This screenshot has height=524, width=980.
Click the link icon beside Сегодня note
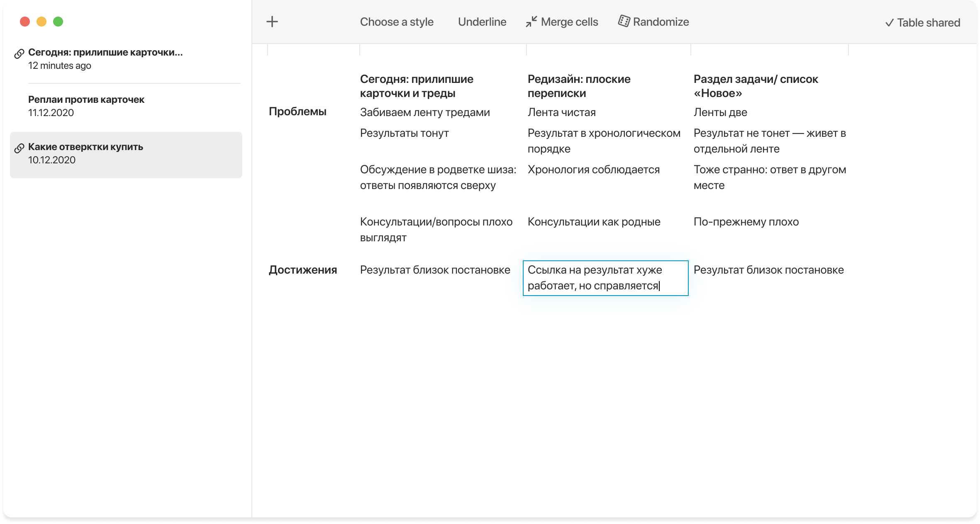(19, 54)
